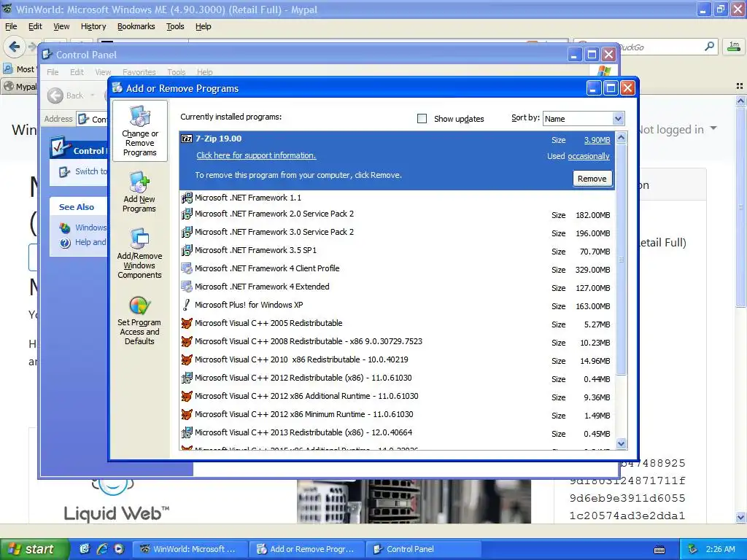Show desktop via first quick launch icon
The width and height of the screenshot is (747, 560).
tap(85, 548)
